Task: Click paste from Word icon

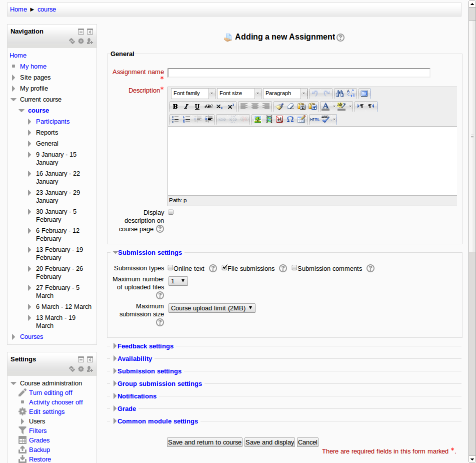Action: point(312,106)
